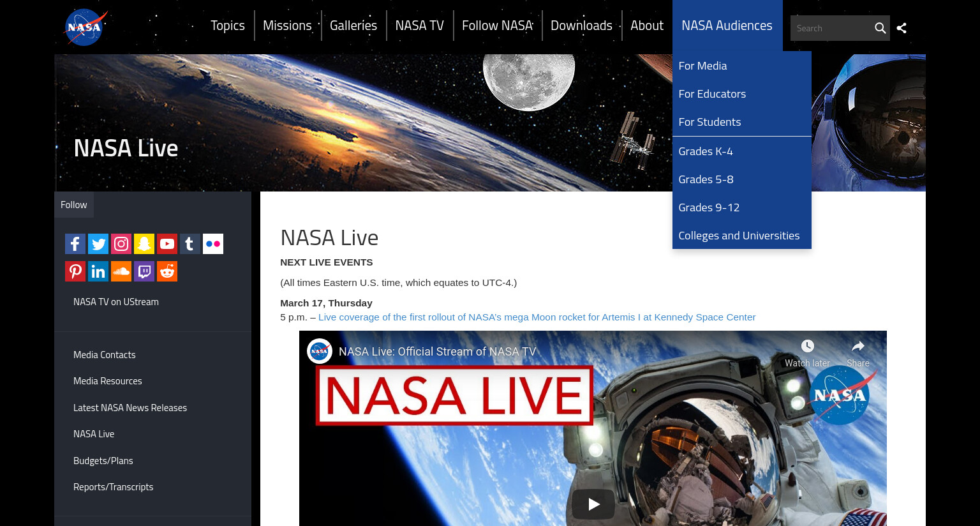
Task: Open NASA TV on UStream link
Action: coord(116,302)
